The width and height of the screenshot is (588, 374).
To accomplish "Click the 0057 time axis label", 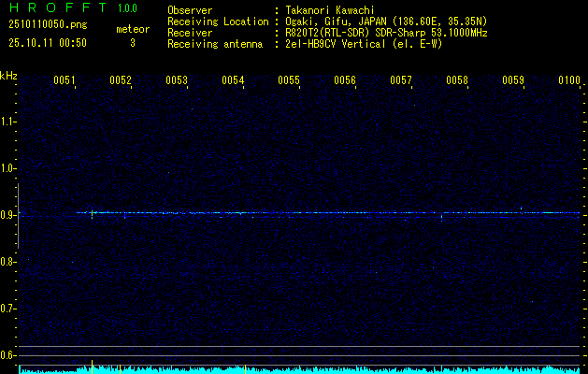I will click(401, 80).
